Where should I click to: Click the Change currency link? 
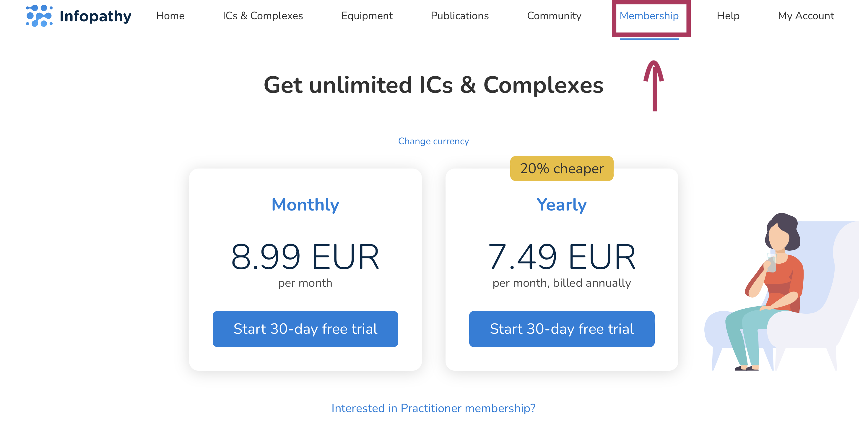click(433, 141)
